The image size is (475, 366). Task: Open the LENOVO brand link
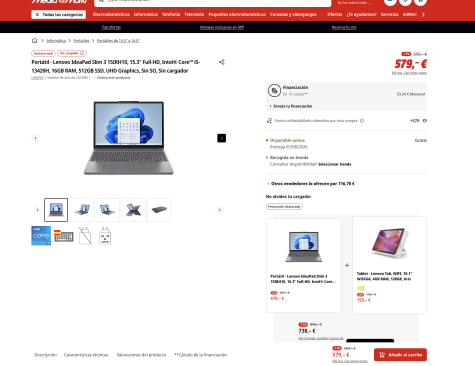pos(37,78)
